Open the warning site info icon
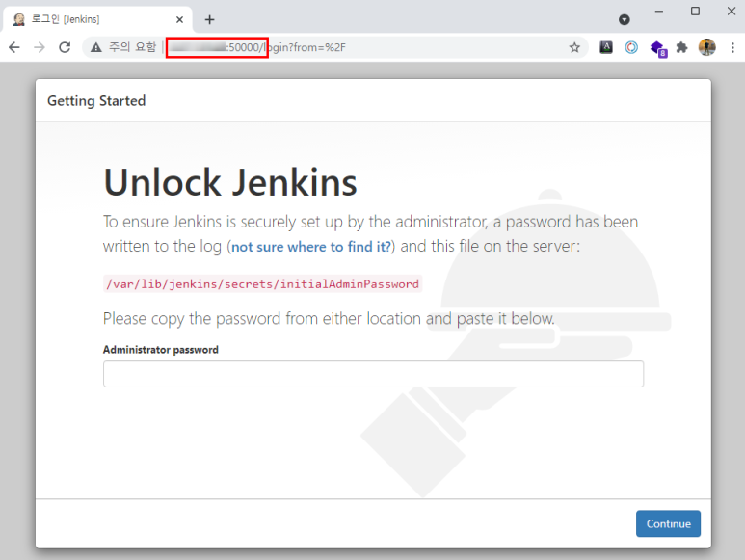Viewport: 745px width, 560px height. (x=96, y=47)
